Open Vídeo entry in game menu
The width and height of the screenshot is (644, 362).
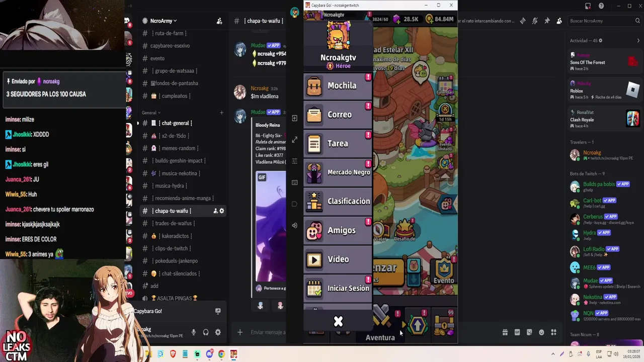tap(338, 259)
